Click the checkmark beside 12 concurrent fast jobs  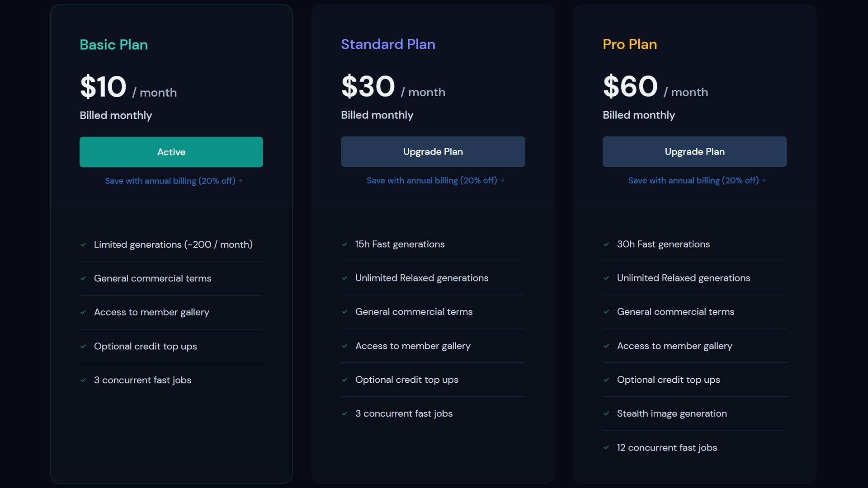pyautogui.click(x=606, y=448)
